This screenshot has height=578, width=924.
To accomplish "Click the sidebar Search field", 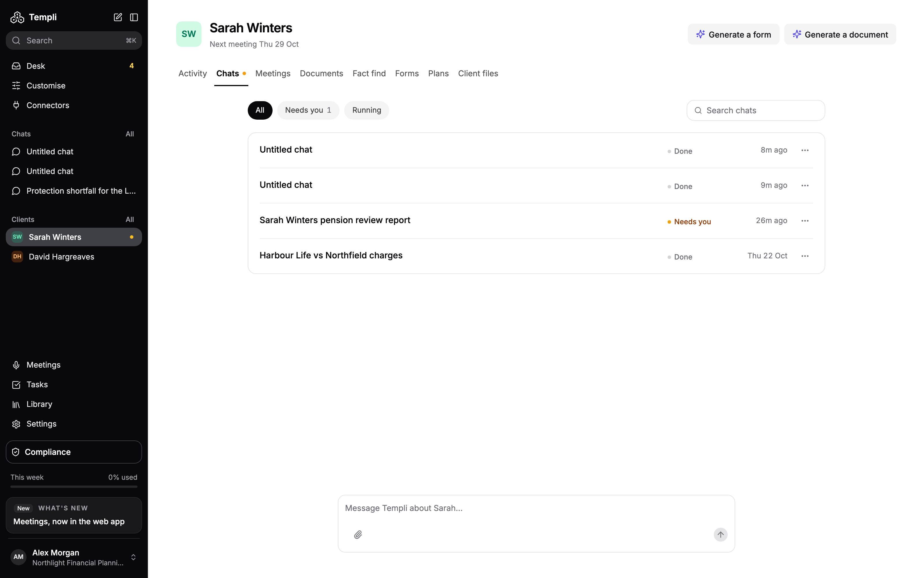I will (x=74, y=40).
